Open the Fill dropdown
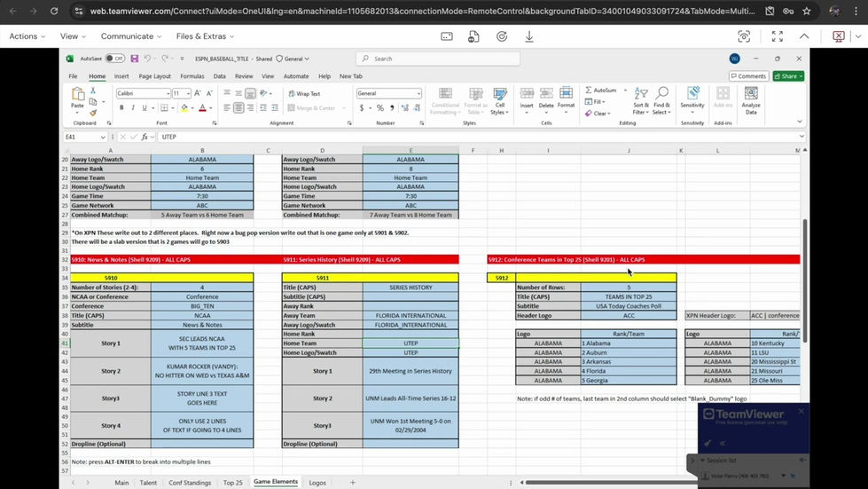 (x=596, y=102)
